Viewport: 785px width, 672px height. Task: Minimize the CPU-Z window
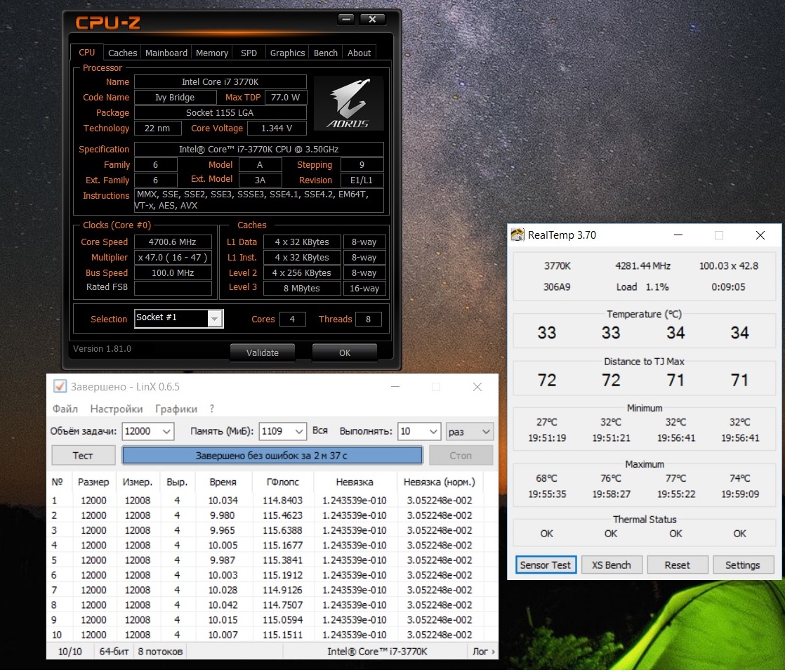[x=345, y=19]
